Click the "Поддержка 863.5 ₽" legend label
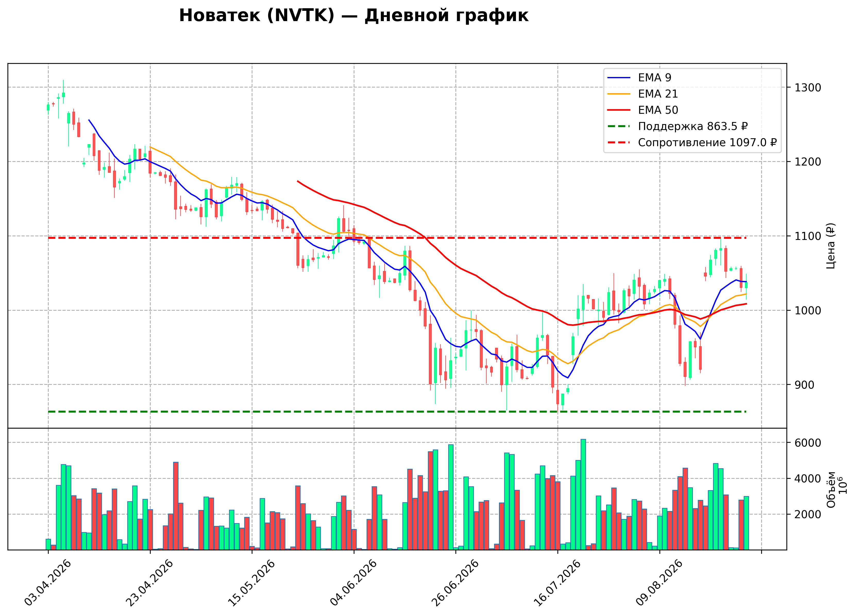This screenshot has width=857, height=616. [693, 127]
